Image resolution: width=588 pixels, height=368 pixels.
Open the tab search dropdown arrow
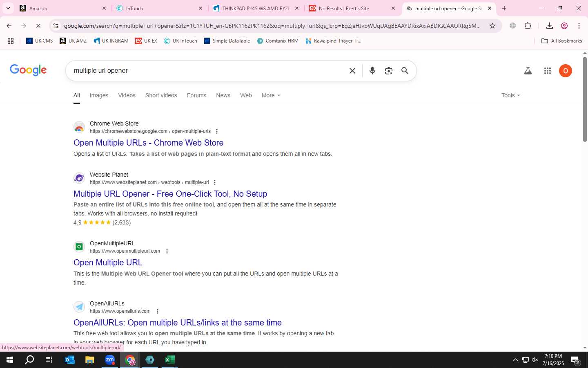click(x=8, y=8)
